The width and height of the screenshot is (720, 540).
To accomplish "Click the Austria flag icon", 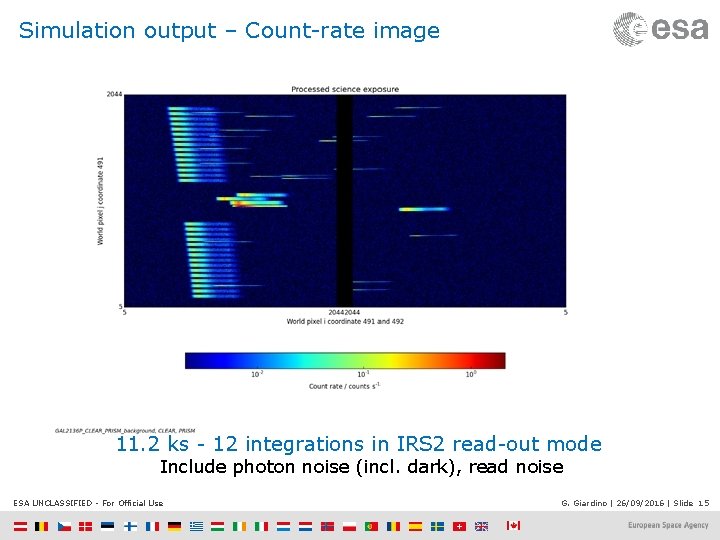I will point(20,526).
